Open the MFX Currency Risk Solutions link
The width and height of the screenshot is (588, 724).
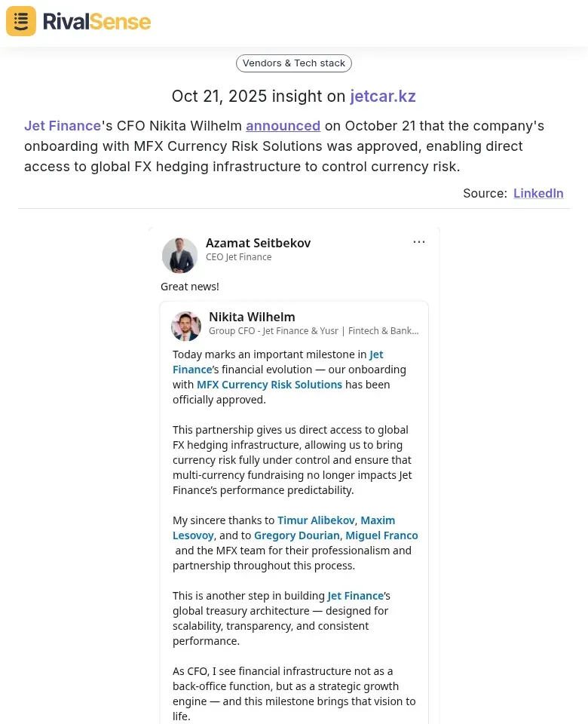click(x=269, y=384)
